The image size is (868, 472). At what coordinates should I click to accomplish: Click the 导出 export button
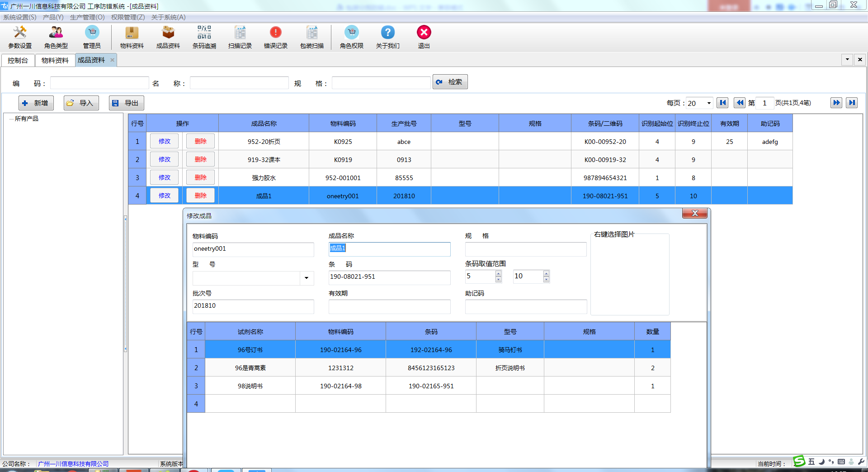pos(127,103)
